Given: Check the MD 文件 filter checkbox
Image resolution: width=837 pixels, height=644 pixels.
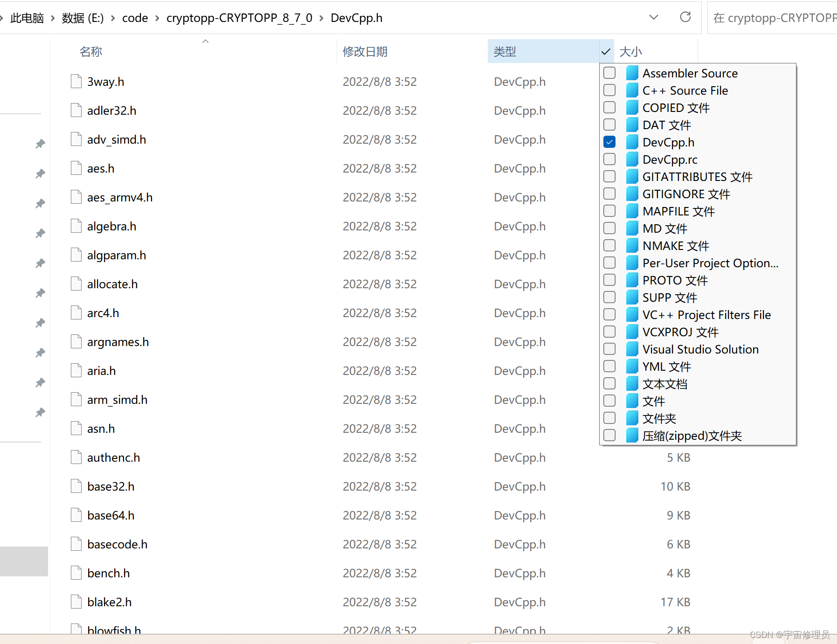Looking at the screenshot, I should click(609, 228).
